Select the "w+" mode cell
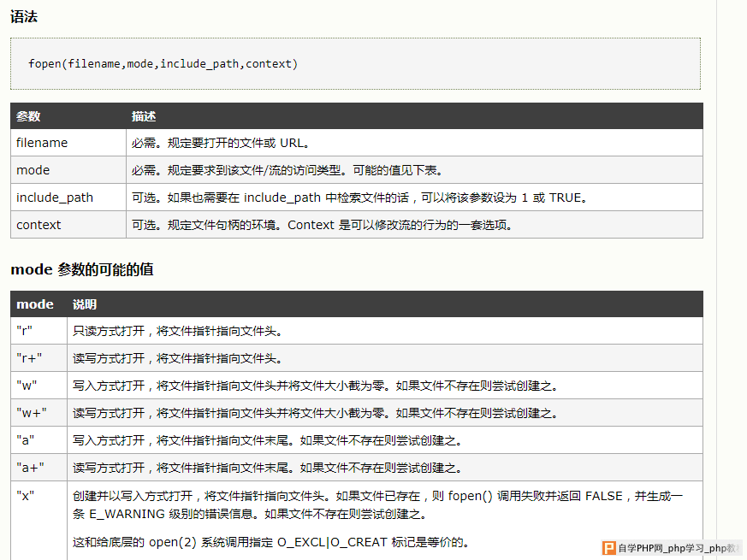Screen dimensions: 747x560 (x=39, y=413)
